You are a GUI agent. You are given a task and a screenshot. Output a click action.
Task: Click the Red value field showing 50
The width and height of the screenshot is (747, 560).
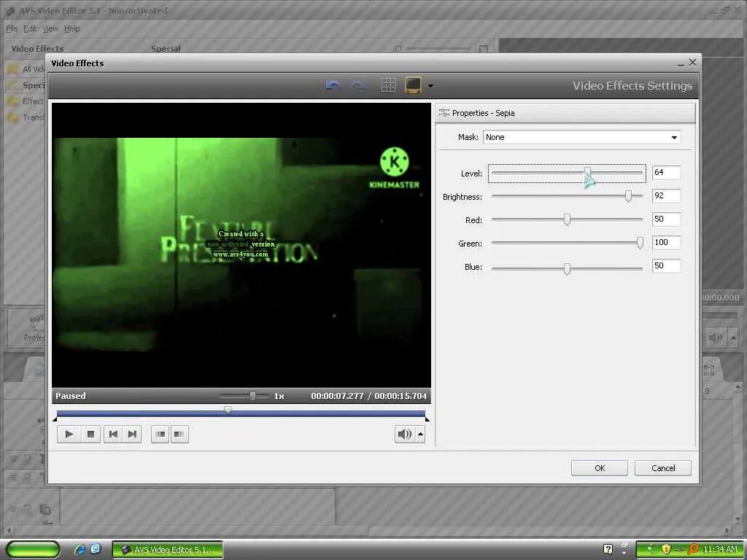(x=666, y=219)
